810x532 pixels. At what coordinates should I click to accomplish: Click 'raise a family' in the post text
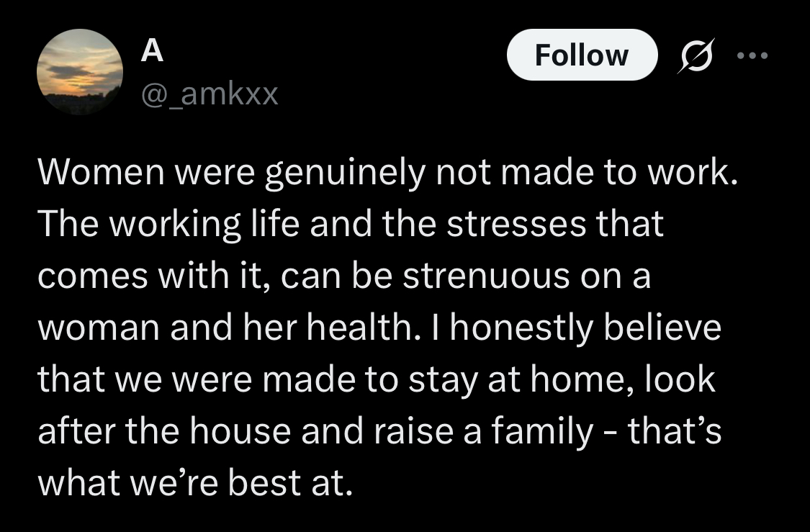484,431
